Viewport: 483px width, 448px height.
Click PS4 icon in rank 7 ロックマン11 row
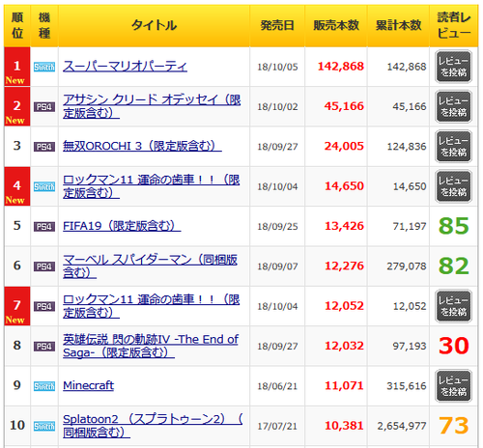[x=44, y=306]
